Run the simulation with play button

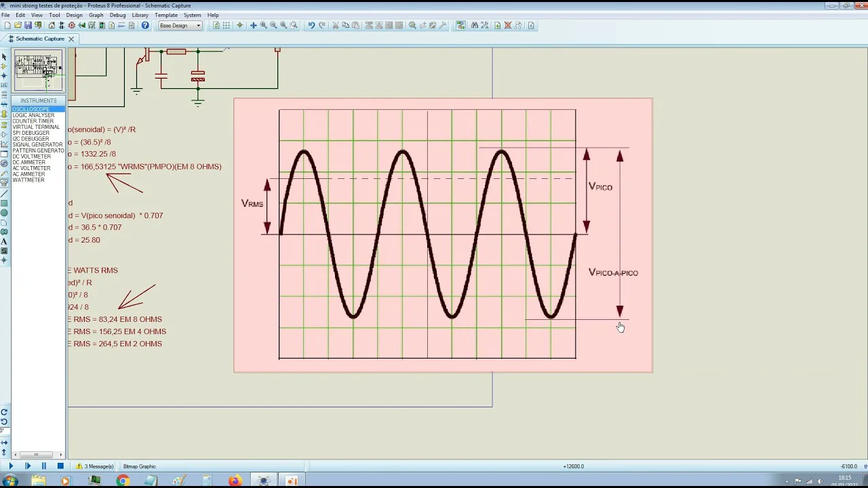(x=11, y=466)
